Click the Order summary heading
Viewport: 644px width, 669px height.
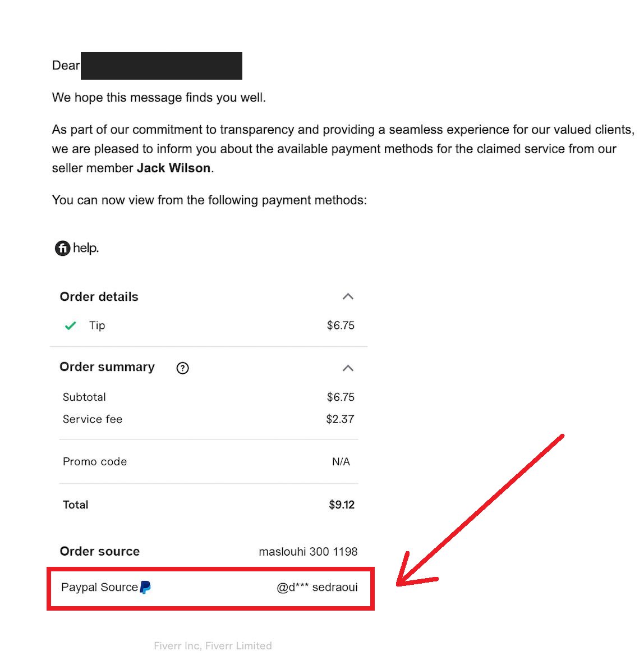(107, 367)
